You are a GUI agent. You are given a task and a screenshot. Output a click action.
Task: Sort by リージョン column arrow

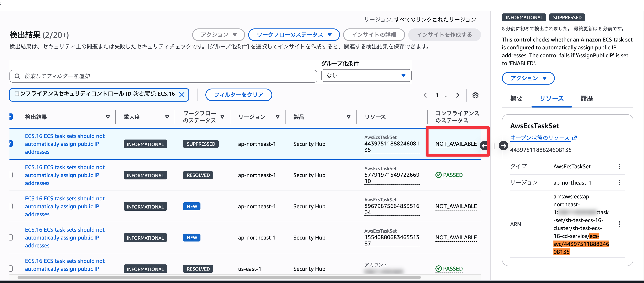coord(277,117)
